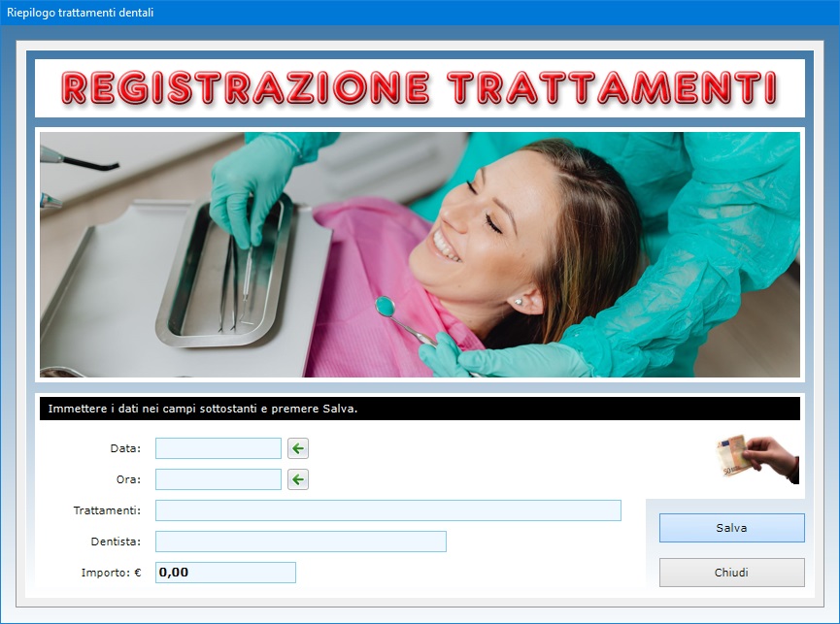Image resolution: width=840 pixels, height=624 pixels.
Task: Click the hand holding euro banknote icon
Action: click(756, 459)
